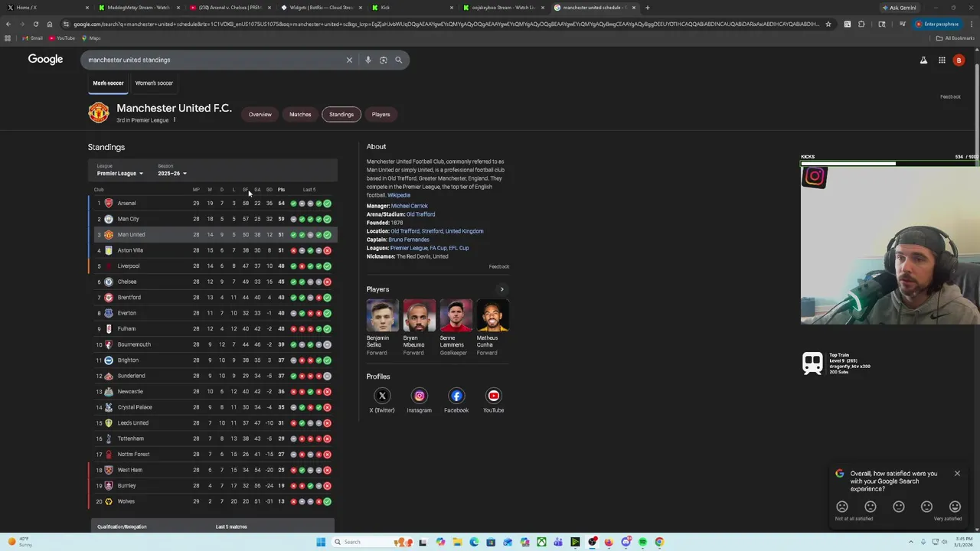Open manager Michael Carrick link

410,206
